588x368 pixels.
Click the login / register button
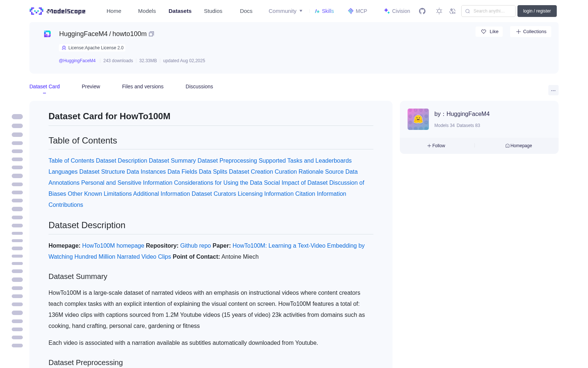pyautogui.click(x=537, y=11)
